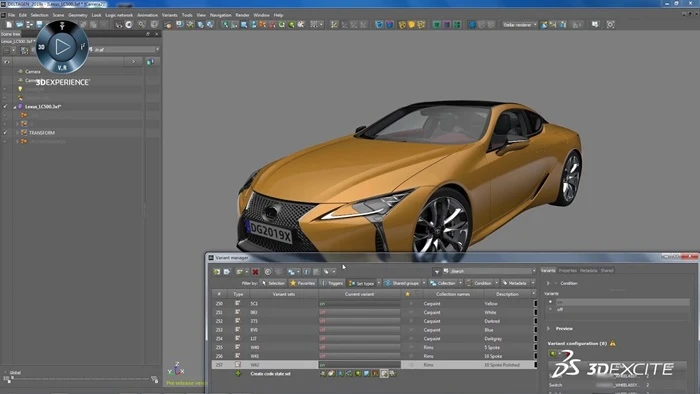Toggle Triggers filter in Variant manager
This screenshot has height=394, width=700.
[332, 283]
